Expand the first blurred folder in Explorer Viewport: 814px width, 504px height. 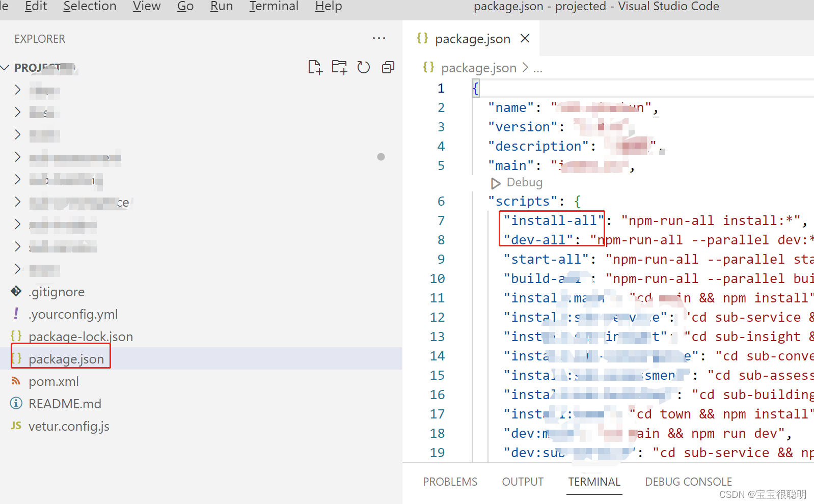click(18, 90)
